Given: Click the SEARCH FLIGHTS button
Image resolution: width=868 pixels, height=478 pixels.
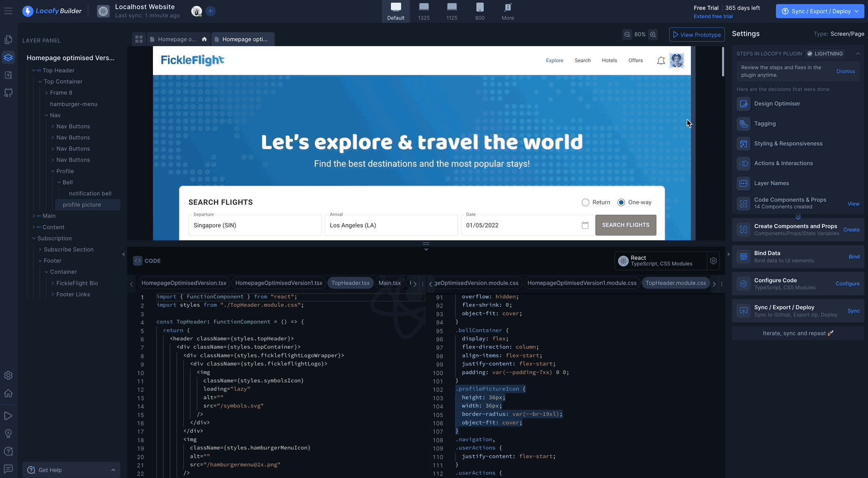Looking at the screenshot, I should click(625, 225).
